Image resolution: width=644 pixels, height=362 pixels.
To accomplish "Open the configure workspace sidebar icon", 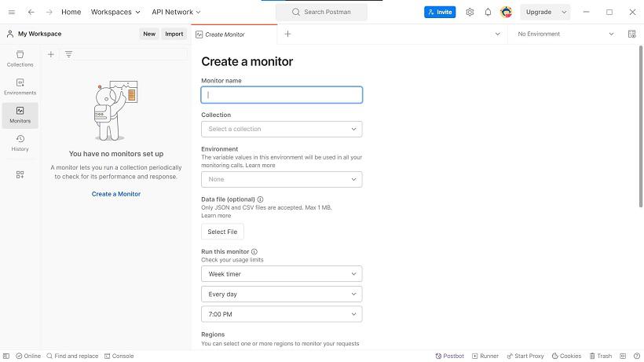I will pyautogui.click(x=20, y=175).
